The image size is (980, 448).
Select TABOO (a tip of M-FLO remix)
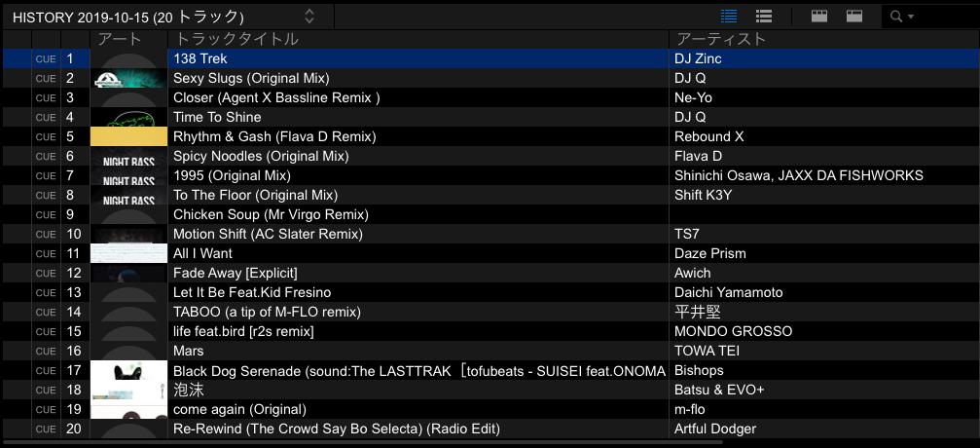pos(267,312)
